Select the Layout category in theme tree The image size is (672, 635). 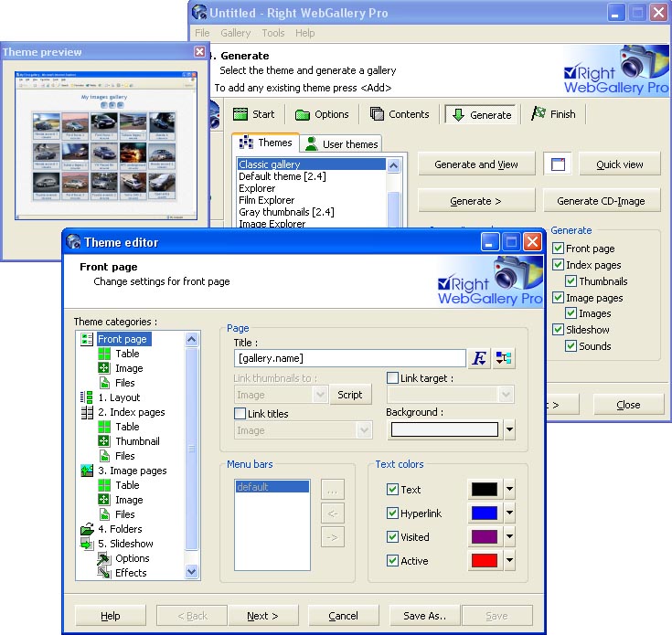coord(119,397)
